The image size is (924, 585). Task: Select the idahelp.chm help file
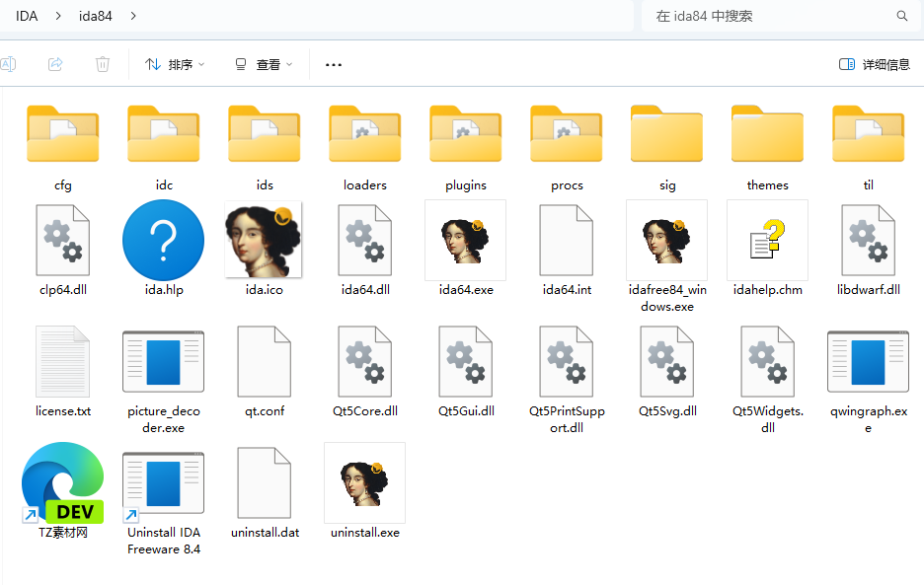[768, 241]
